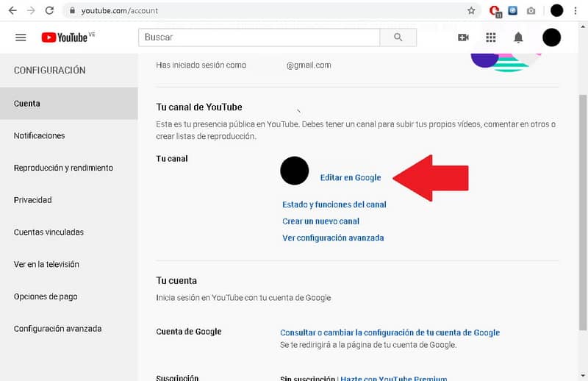Click the Tu cuenta heading
588x381 pixels.
point(176,280)
